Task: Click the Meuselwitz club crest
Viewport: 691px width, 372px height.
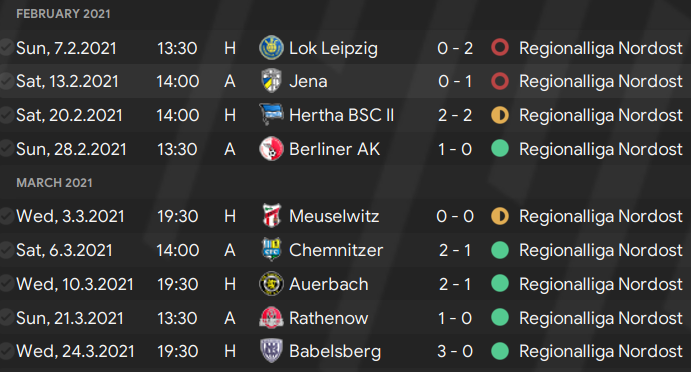Action: click(271, 216)
